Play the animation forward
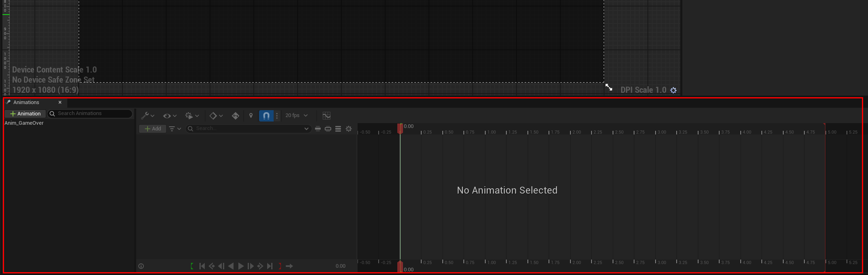 (241, 266)
